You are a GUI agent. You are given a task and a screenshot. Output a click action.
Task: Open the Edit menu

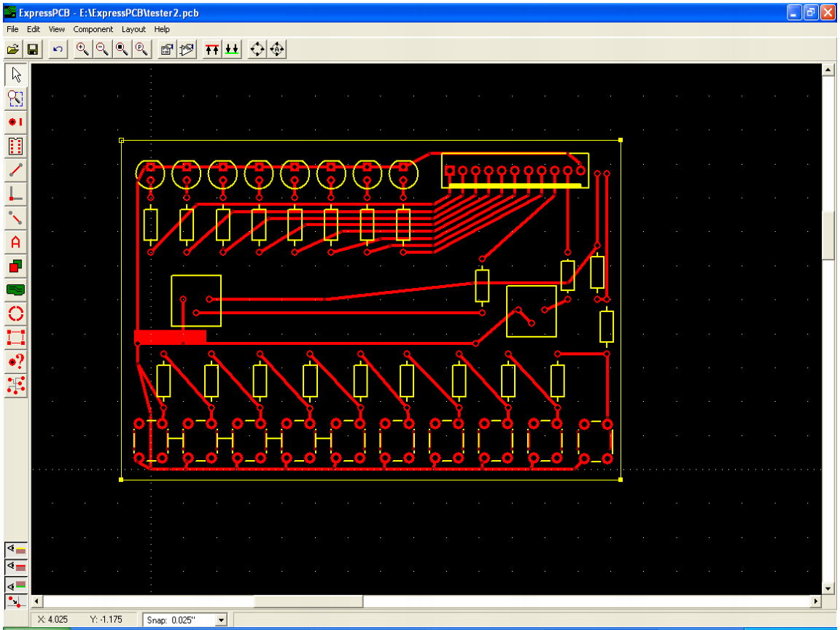point(34,29)
